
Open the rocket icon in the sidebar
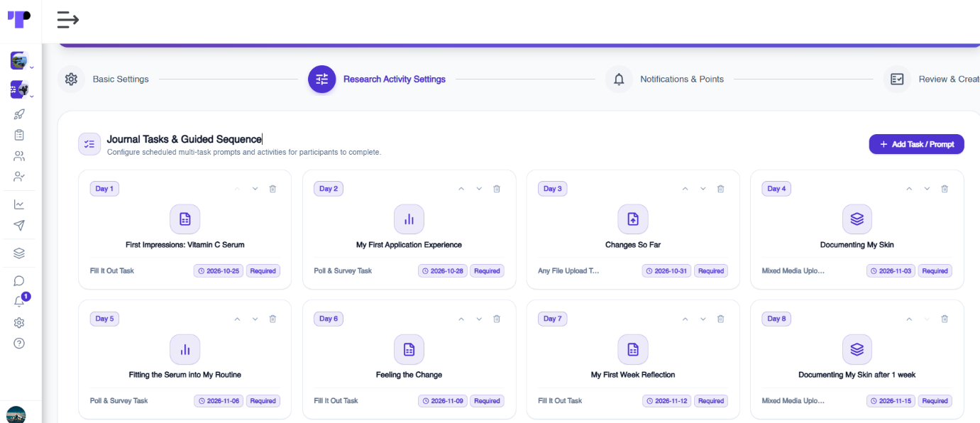pos(19,114)
